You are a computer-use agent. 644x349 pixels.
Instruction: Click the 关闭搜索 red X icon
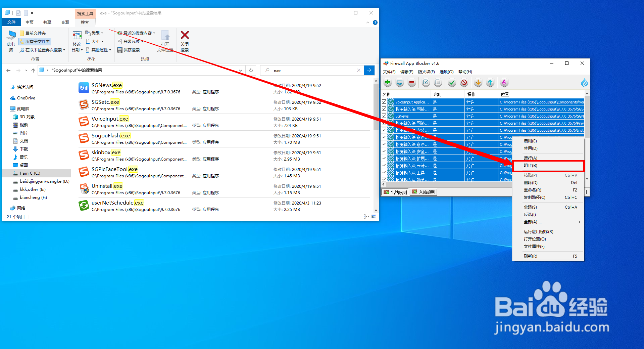[185, 35]
